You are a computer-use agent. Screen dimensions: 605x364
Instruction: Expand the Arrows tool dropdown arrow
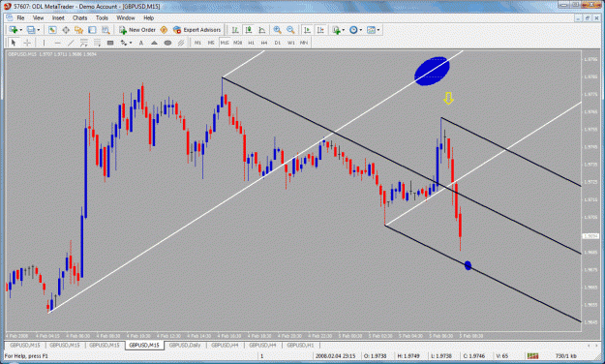click(131, 43)
